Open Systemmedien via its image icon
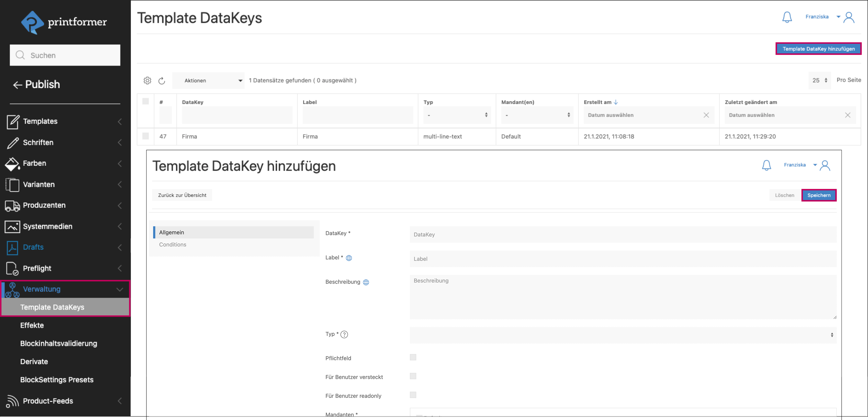The height and width of the screenshot is (420, 868). tap(12, 226)
